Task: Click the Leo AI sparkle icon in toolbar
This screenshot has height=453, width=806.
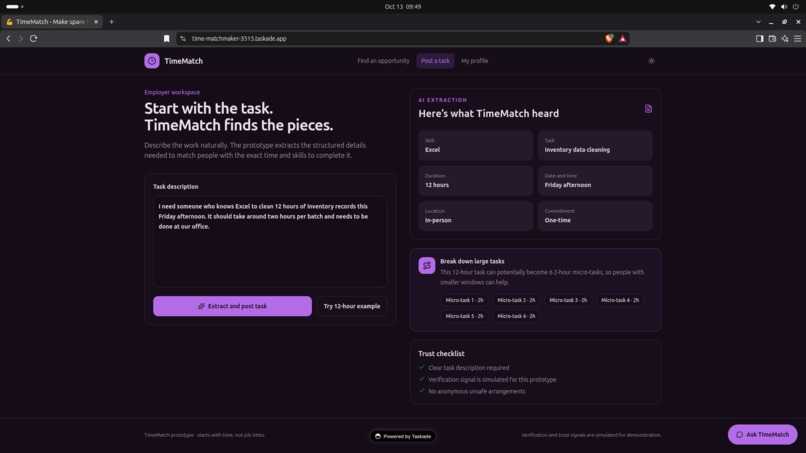Action: click(785, 39)
